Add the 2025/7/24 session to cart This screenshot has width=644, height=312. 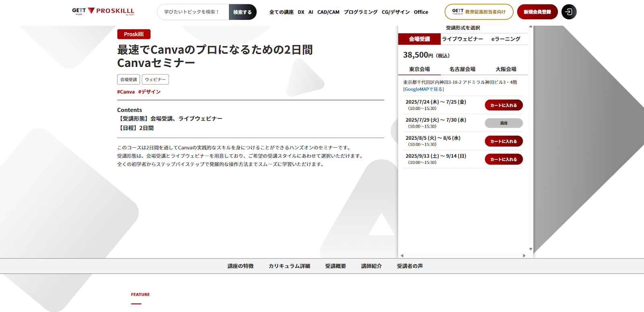(x=504, y=105)
